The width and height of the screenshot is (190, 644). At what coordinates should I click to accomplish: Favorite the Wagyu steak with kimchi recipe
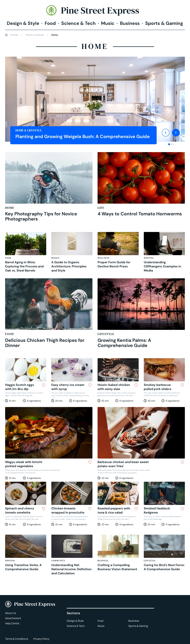(x=90, y=462)
